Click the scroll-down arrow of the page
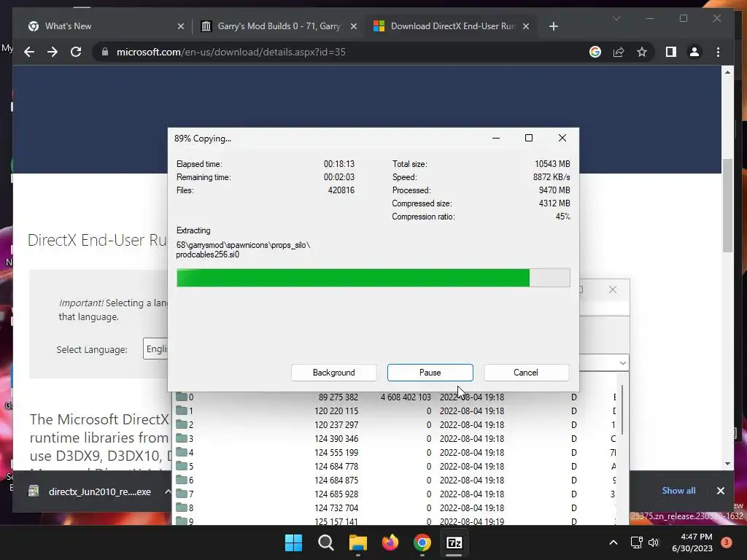Screen dimensions: 747x560 point(727,463)
